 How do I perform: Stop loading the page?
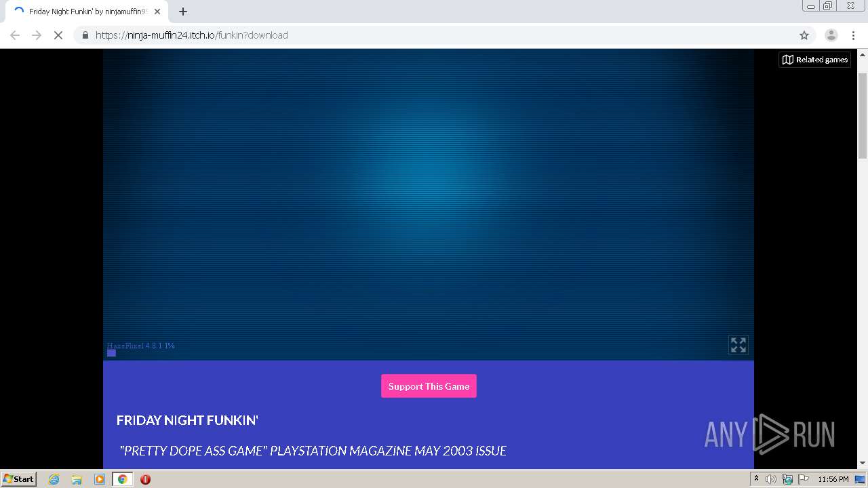[58, 35]
